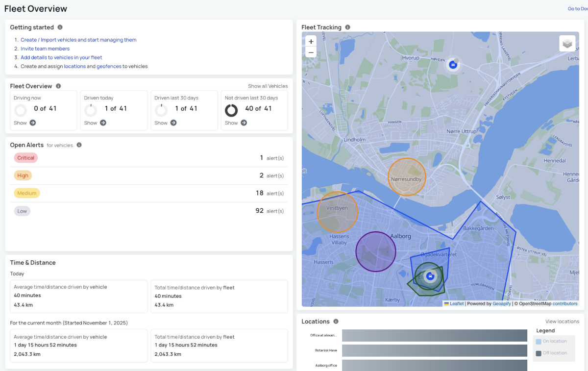Zoom out using the map minus button
Viewport: 588px width, 371px height.
(x=311, y=52)
